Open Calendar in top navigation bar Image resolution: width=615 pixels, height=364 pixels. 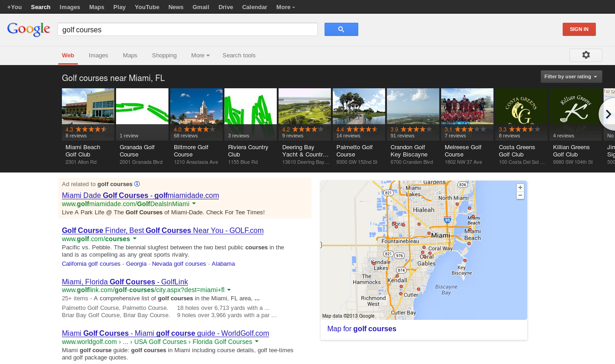254,7
